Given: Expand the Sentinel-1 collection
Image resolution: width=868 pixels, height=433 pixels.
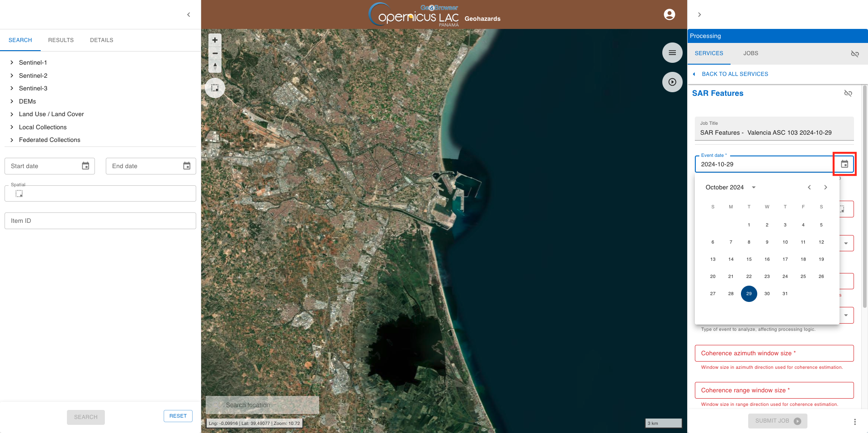Looking at the screenshot, I should coord(12,62).
